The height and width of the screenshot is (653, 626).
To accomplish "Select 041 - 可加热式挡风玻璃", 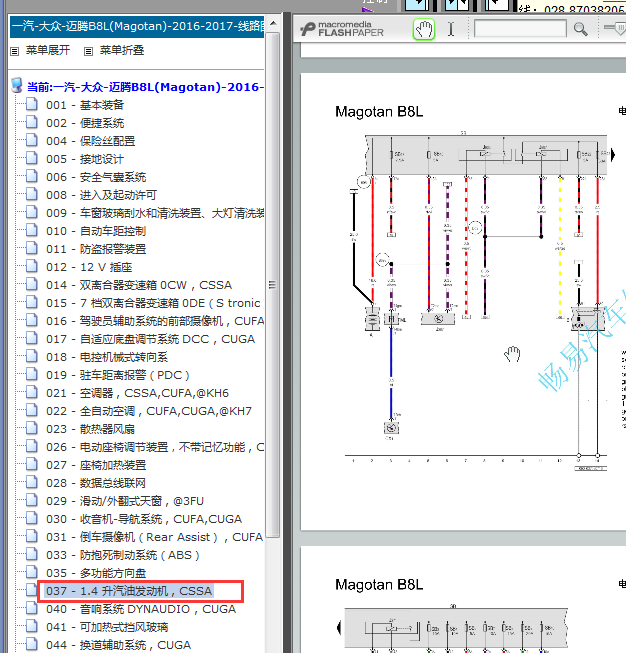I will pyautogui.click(x=107, y=627).
